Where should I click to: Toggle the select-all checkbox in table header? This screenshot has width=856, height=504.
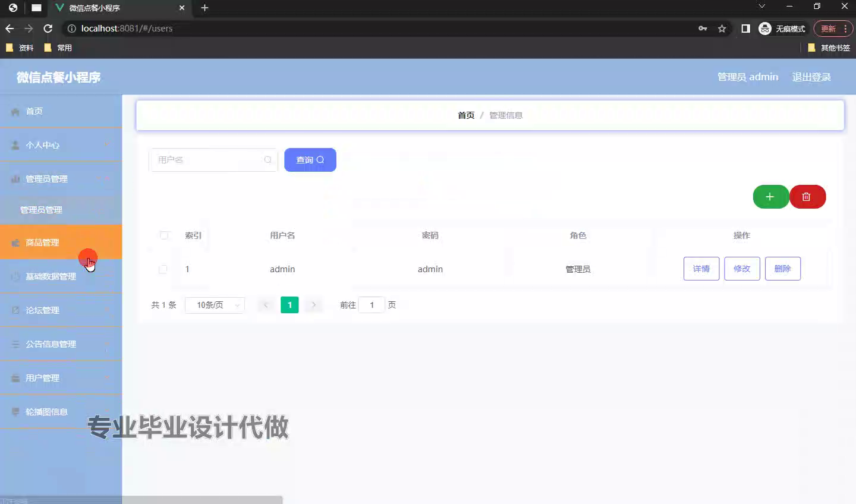coord(164,235)
